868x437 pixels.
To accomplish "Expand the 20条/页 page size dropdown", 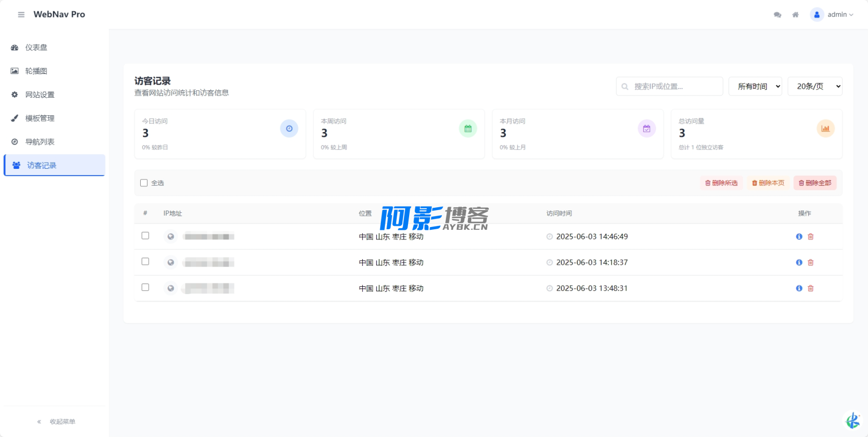I will [x=814, y=86].
